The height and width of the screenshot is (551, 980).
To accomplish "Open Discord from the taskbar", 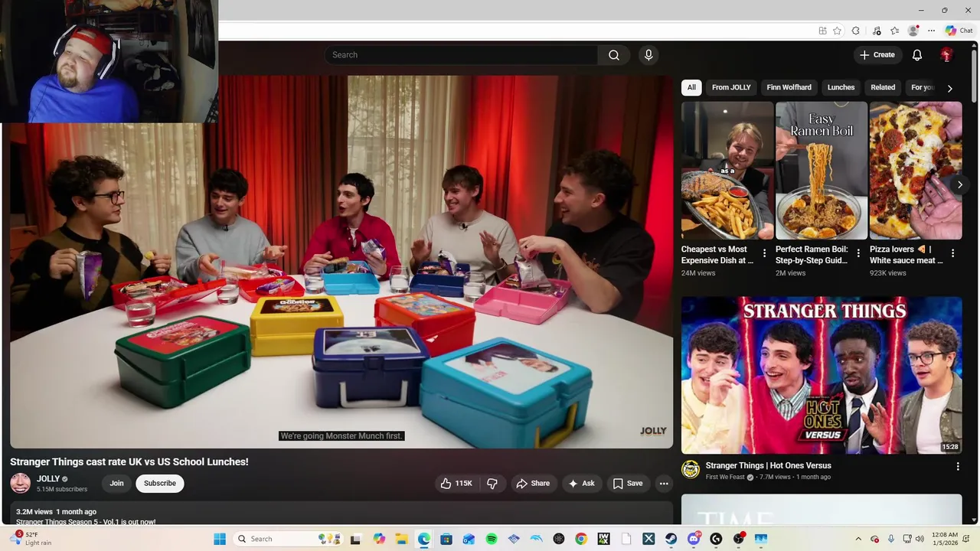I will click(x=694, y=539).
